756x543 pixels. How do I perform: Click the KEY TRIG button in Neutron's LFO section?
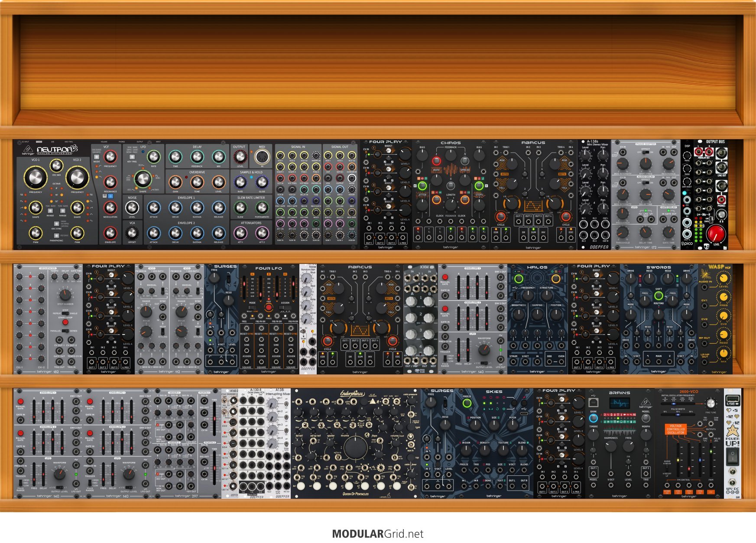click(x=132, y=157)
